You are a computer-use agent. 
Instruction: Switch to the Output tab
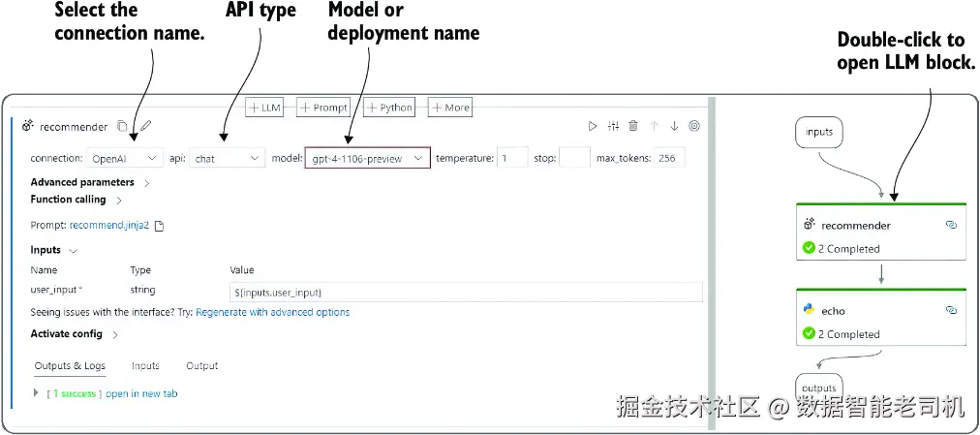201,366
